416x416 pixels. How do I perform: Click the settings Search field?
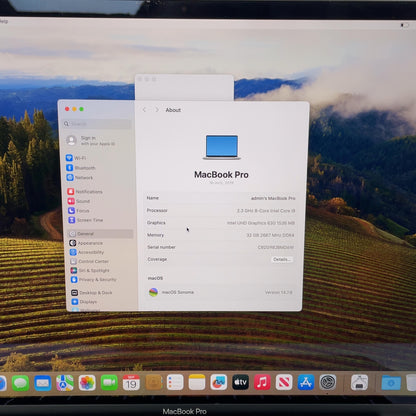click(97, 124)
